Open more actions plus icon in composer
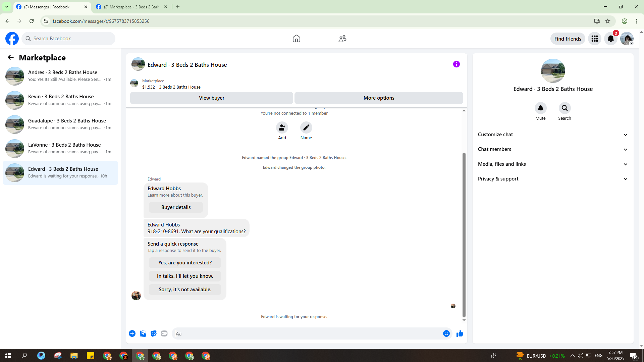This screenshot has width=644, height=362. coord(132,333)
